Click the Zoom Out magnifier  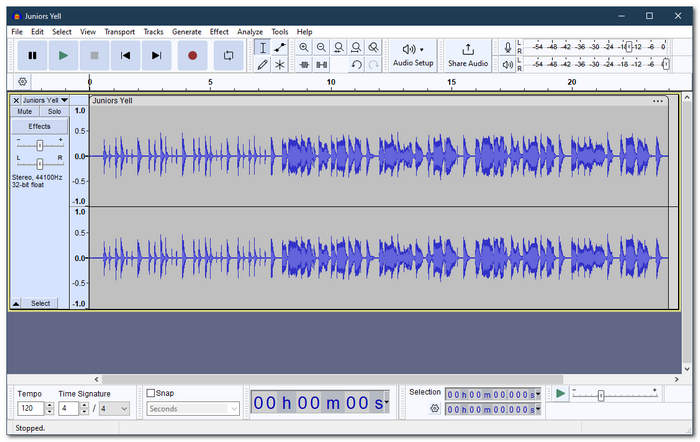pos(321,47)
